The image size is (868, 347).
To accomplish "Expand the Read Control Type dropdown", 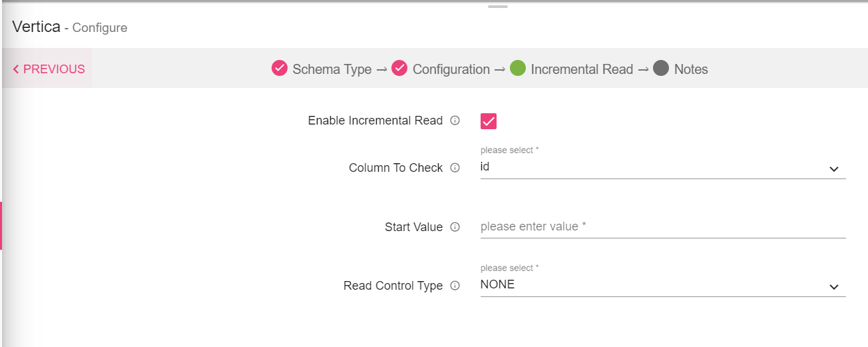I will tap(652, 286).
